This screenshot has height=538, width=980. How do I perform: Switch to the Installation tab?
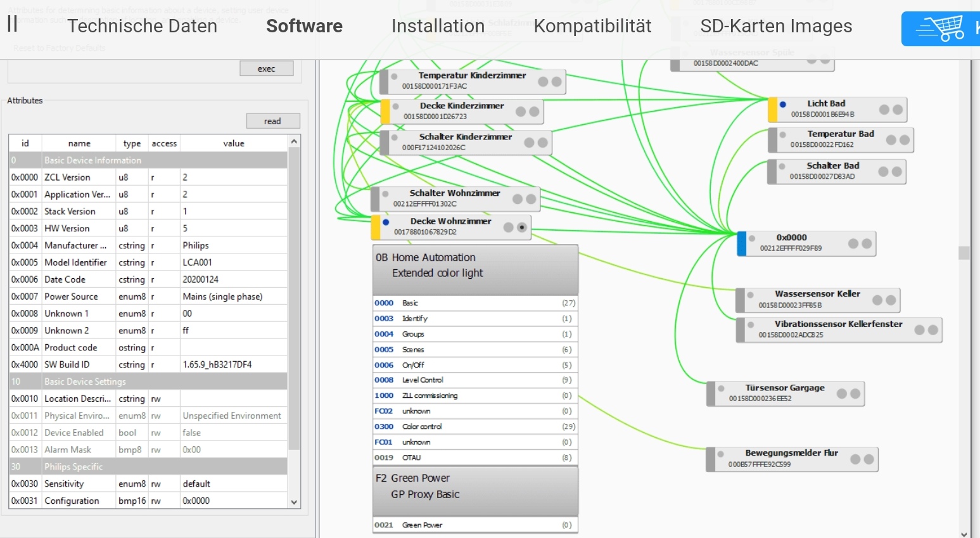[x=438, y=26]
